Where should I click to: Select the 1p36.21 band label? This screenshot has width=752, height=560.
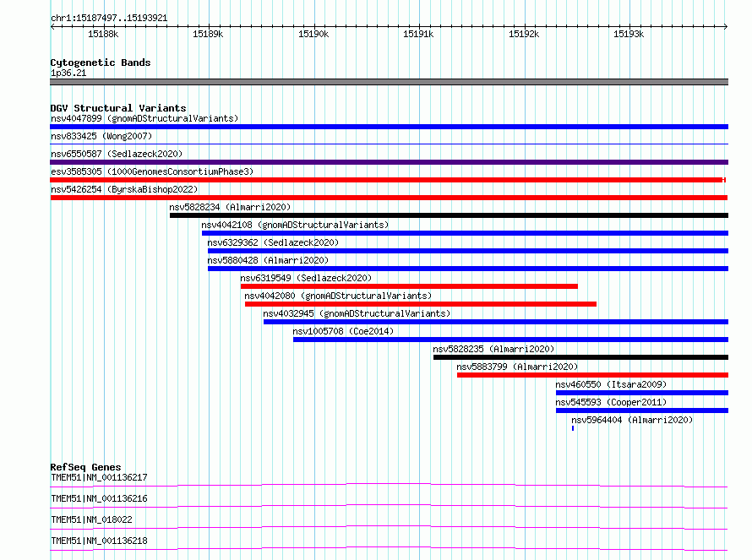(x=68, y=73)
